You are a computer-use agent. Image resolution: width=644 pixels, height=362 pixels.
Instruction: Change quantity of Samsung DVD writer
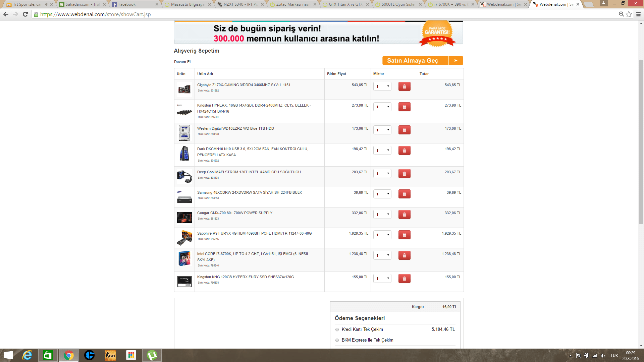(x=382, y=194)
